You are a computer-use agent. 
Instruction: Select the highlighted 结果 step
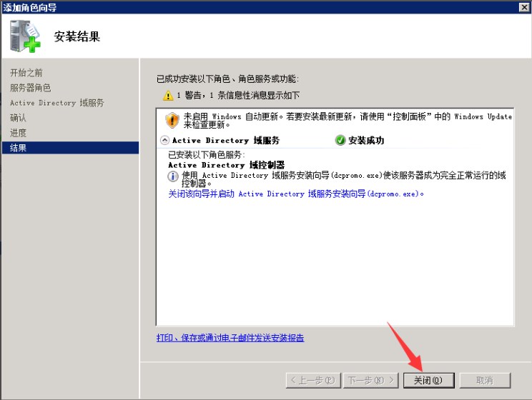click(70, 148)
